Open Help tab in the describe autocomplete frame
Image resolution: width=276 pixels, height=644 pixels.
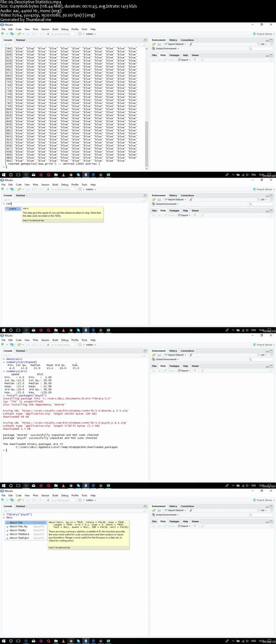coord(185,521)
